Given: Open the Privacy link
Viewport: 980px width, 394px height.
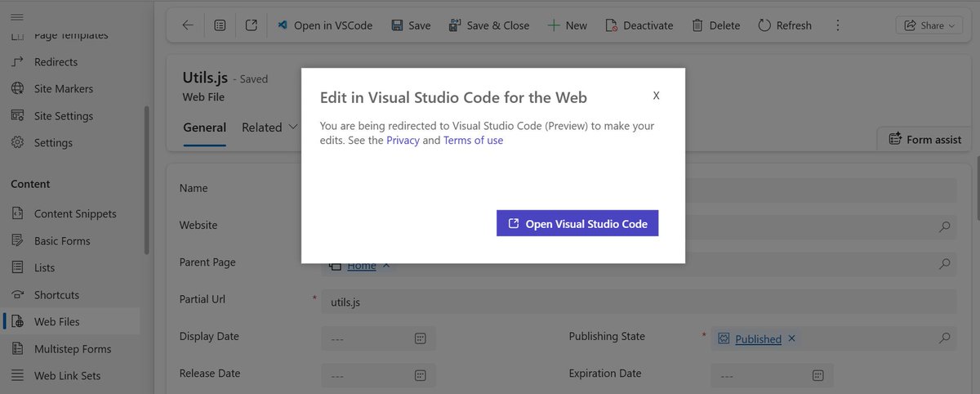Looking at the screenshot, I should tap(403, 140).
